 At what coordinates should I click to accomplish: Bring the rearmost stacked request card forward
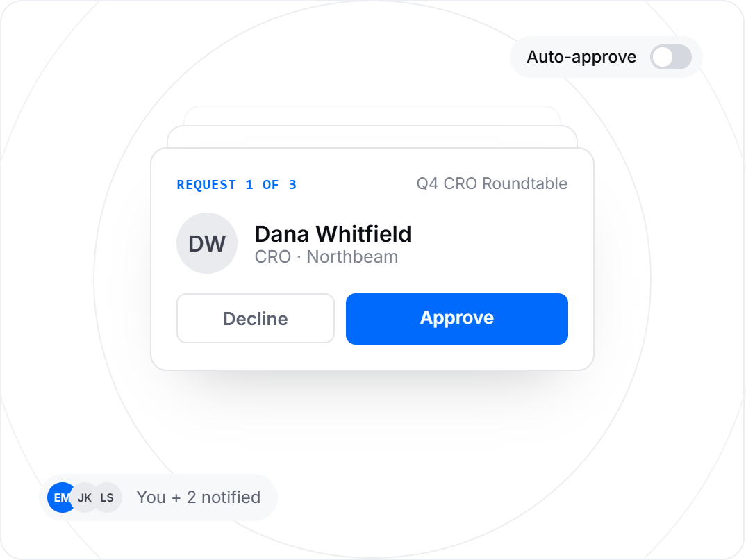click(372, 115)
